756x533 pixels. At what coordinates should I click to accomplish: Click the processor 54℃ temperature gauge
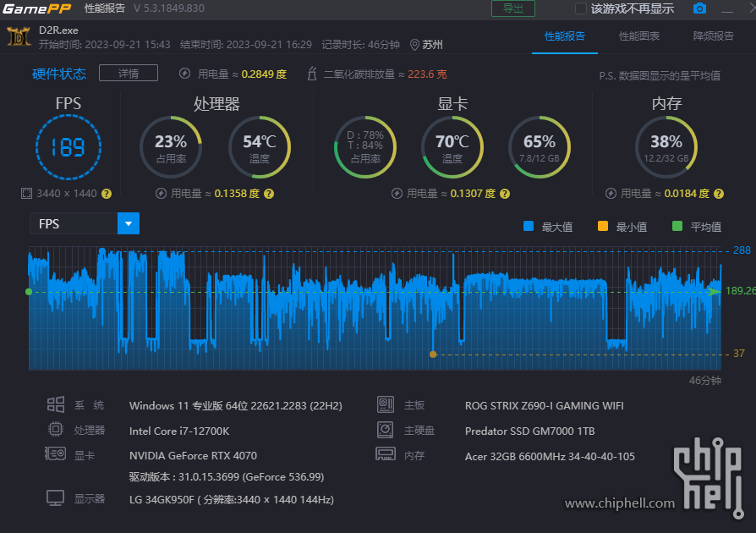point(260,147)
